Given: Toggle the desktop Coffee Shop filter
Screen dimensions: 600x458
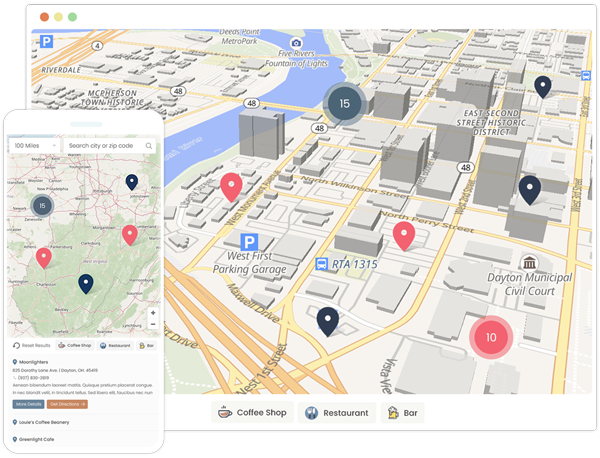Looking at the screenshot, I should (252, 412).
